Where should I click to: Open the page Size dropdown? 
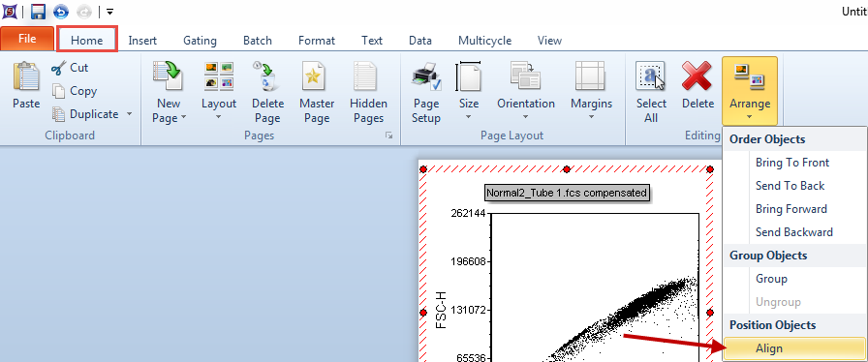pos(468,91)
